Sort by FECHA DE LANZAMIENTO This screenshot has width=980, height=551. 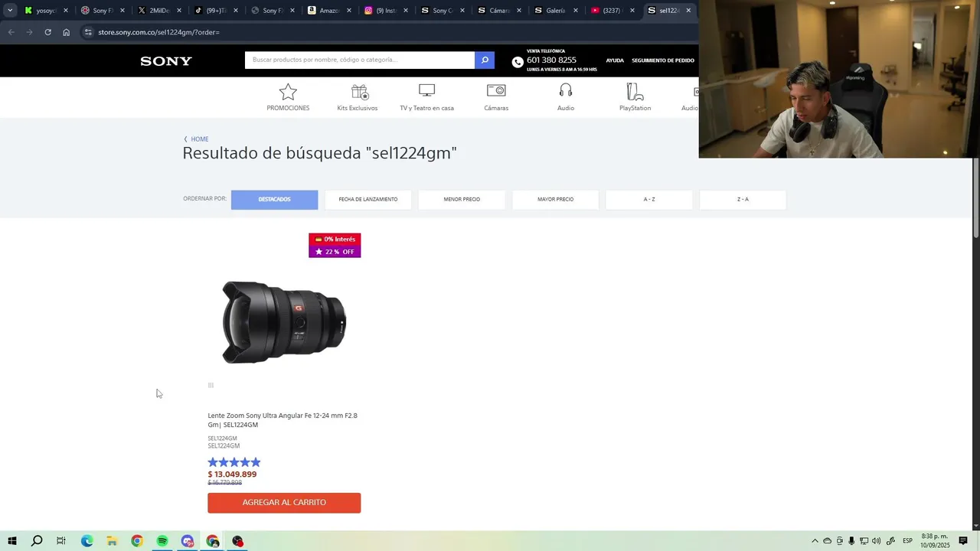point(368,200)
